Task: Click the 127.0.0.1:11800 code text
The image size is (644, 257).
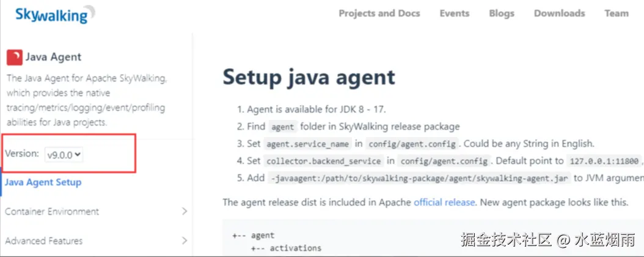Action: click(604, 161)
